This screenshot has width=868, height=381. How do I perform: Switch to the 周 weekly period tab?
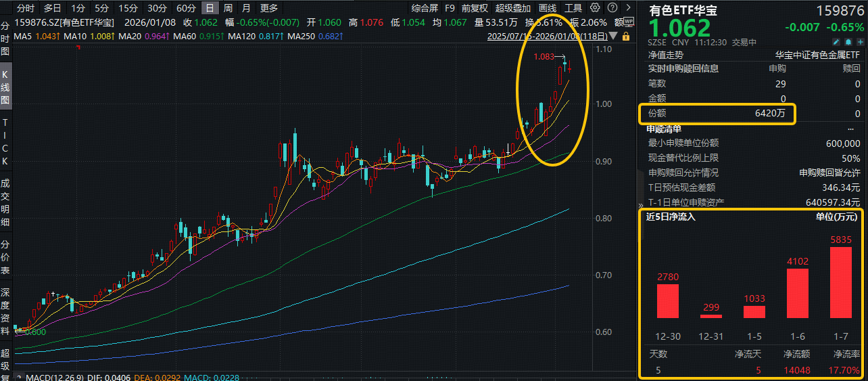[228, 8]
